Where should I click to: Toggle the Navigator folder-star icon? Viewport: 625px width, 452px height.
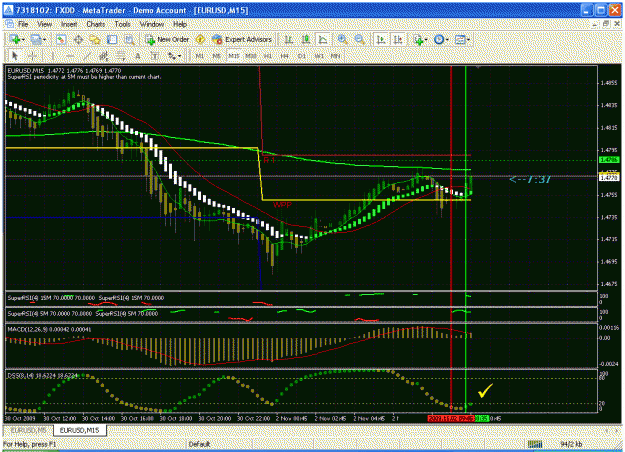point(95,39)
